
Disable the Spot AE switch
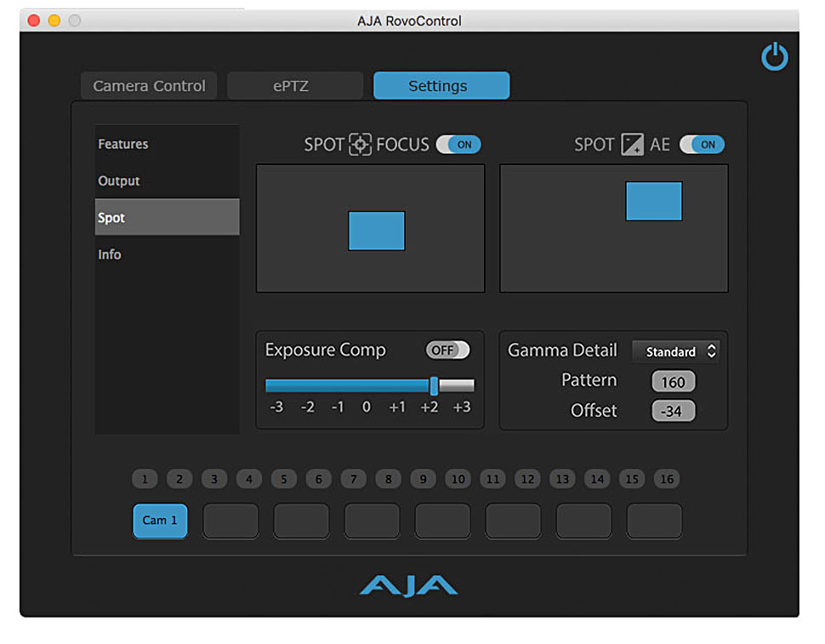[702, 145]
